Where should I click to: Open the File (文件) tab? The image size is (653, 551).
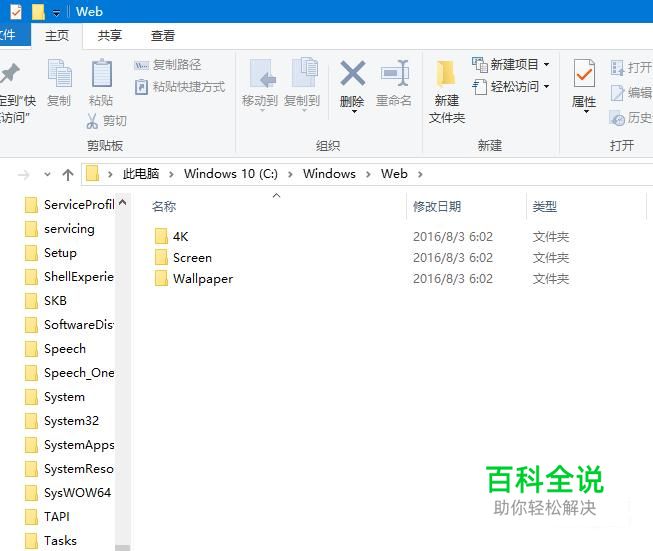[x=13, y=35]
